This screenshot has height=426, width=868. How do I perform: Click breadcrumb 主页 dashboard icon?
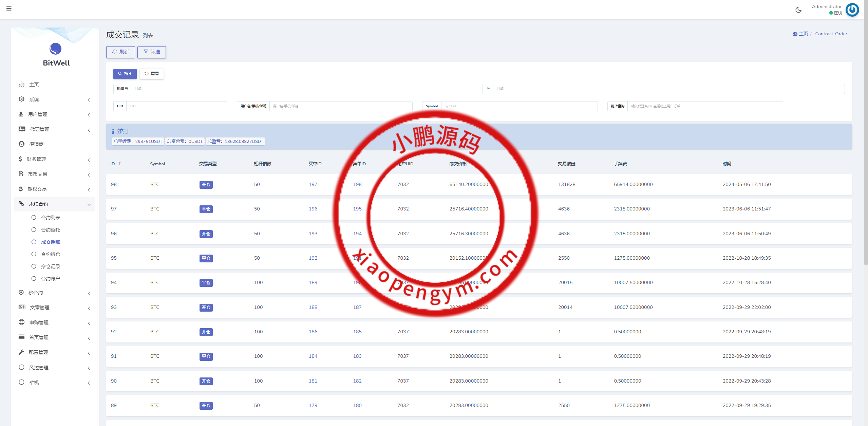pos(795,34)
